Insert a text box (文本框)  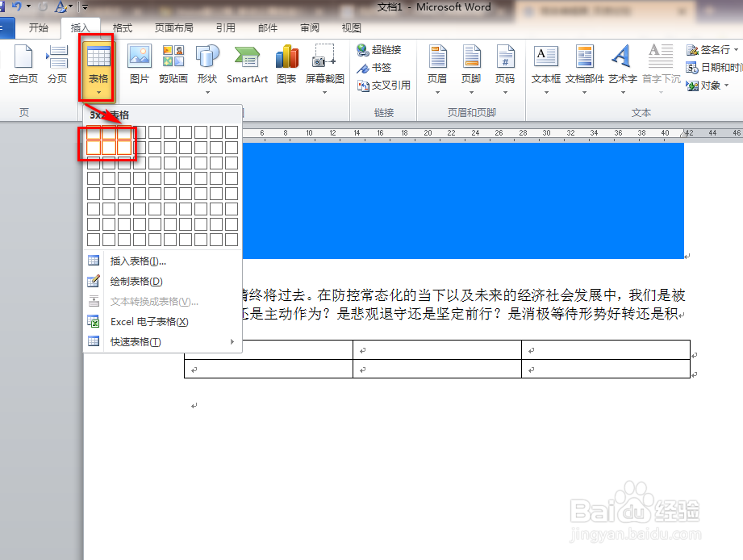tap(546, 69)
